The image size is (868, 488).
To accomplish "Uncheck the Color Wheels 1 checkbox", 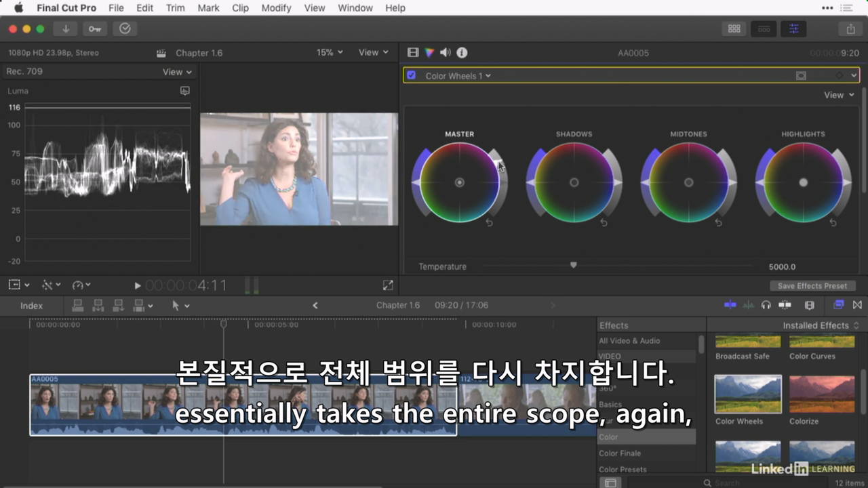I will [x=411, y=75].
